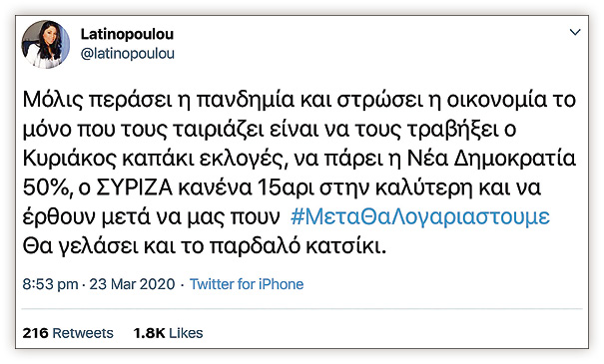Click the word Retweets in the stats
Viewport: 604px width, 364px height.
tap(83, 333)
